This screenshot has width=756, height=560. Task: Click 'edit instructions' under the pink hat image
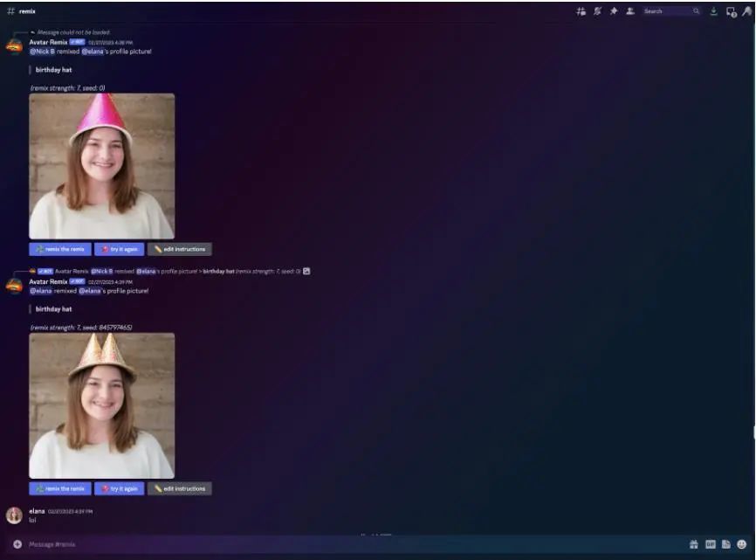[x=180, y=249]
